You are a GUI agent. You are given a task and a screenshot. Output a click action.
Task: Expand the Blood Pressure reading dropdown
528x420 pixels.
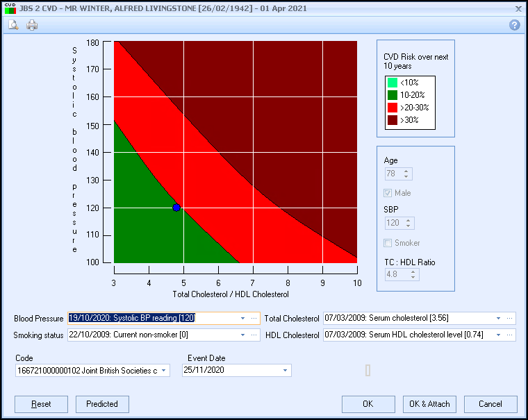[243, 319]
